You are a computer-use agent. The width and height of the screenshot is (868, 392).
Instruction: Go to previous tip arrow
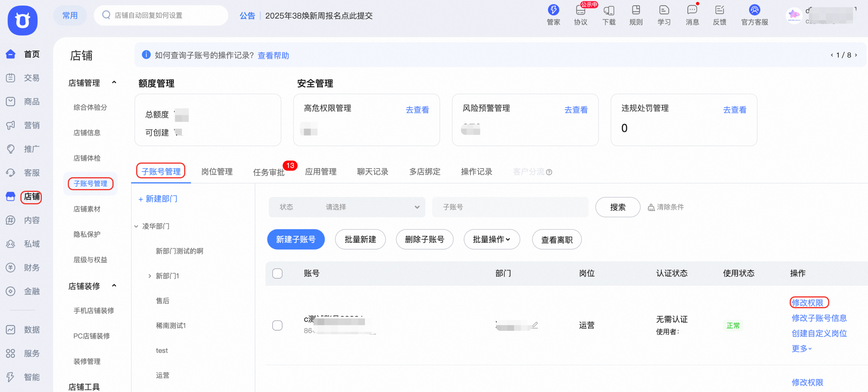click(832, 55)
